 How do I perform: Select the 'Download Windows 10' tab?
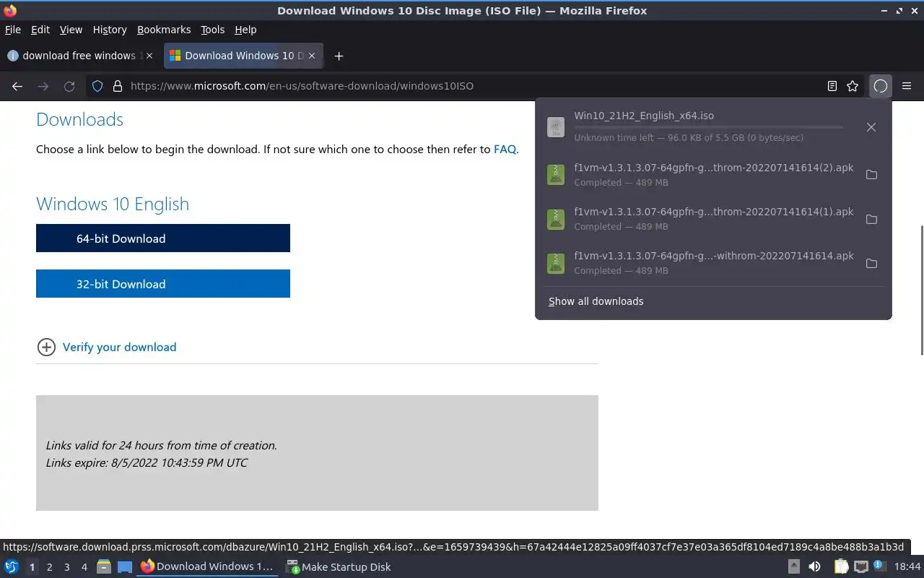point(243,56)
